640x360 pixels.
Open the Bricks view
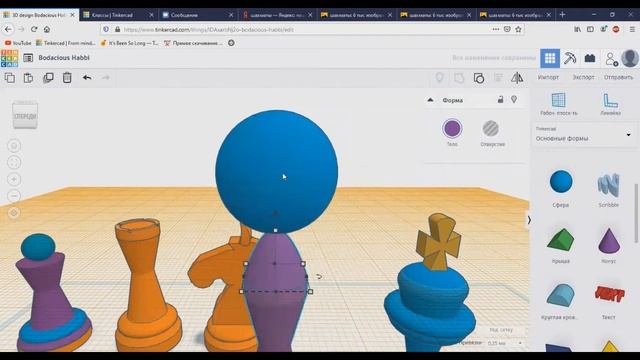pyautogui.click(x=590, y=58)
